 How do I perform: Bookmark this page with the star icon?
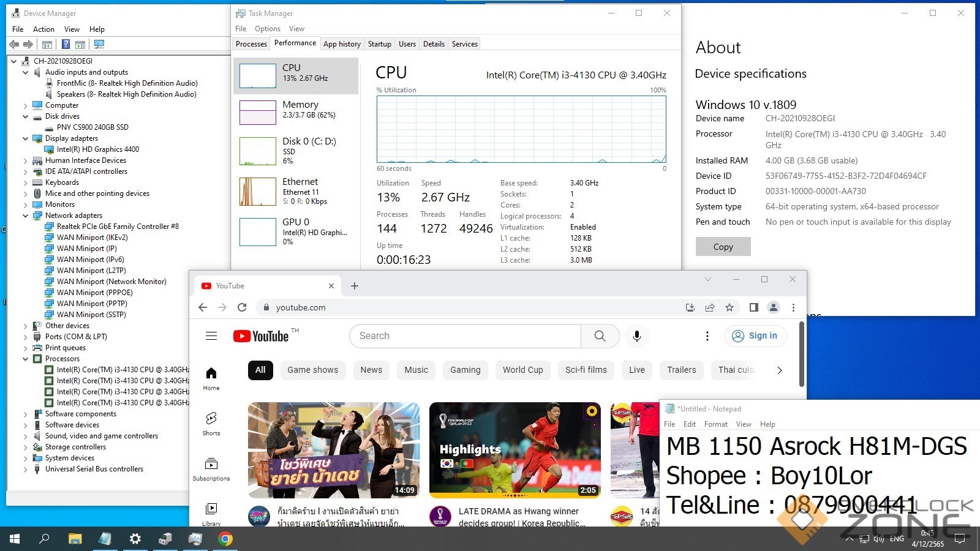click(729, 307)
